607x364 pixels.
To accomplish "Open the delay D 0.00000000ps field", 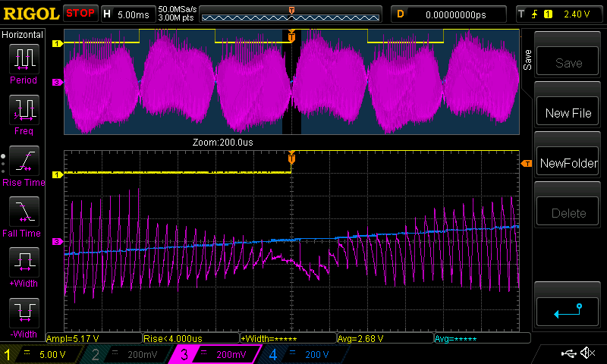I will click(448, 14).
